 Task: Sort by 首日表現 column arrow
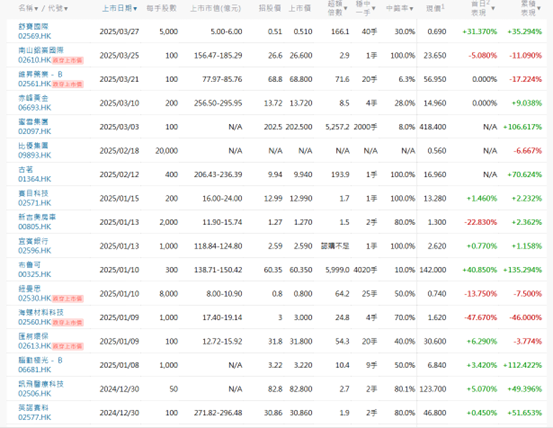pos(493,8)
